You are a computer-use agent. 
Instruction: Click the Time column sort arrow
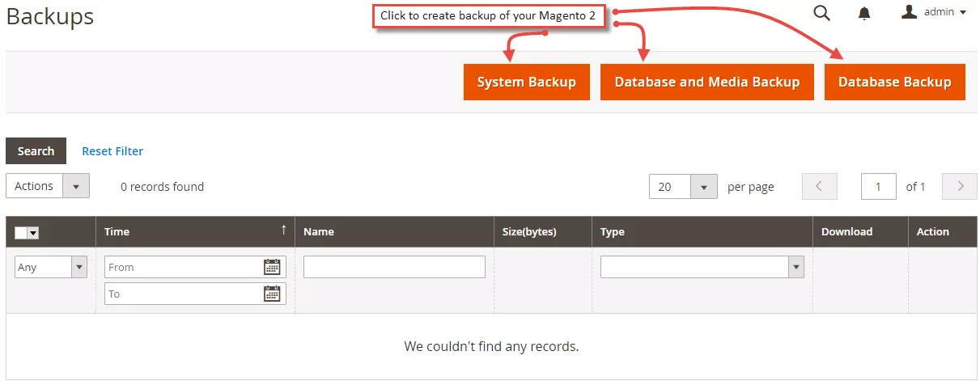[x=283, y=231]
